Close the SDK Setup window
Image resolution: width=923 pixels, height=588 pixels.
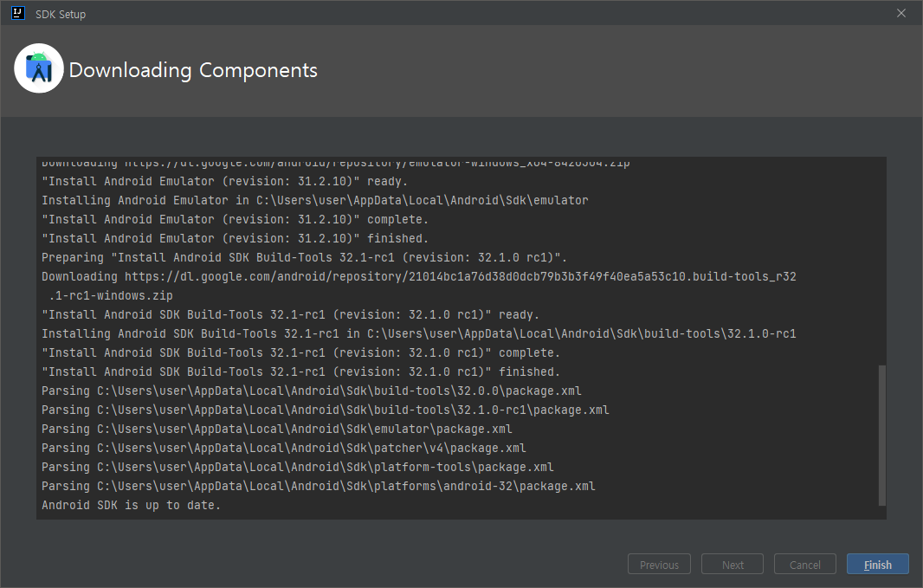tap(901, 13)
